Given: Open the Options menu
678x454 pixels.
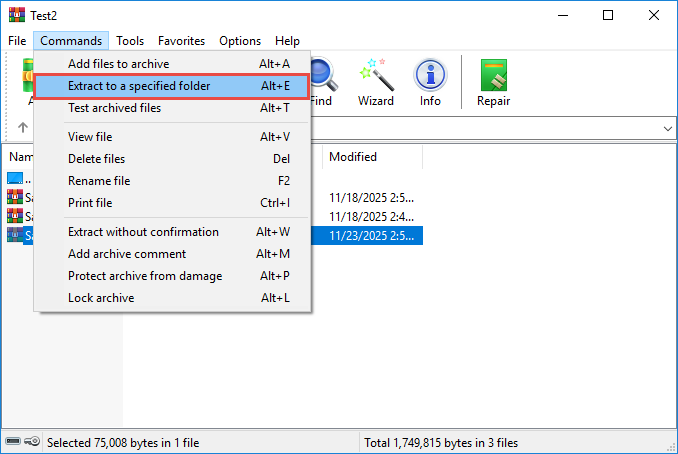Looking at the screenshot, I should click(x=240, y=41).
